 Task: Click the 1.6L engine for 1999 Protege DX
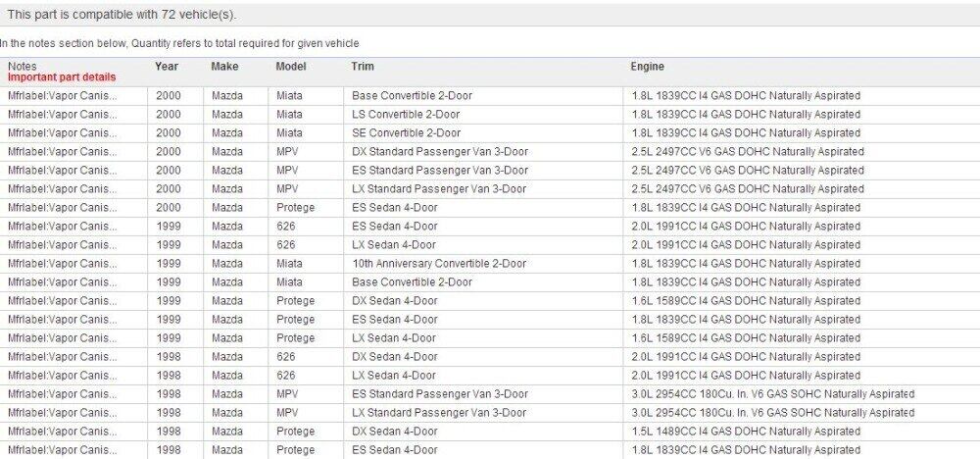coord(746,301)
